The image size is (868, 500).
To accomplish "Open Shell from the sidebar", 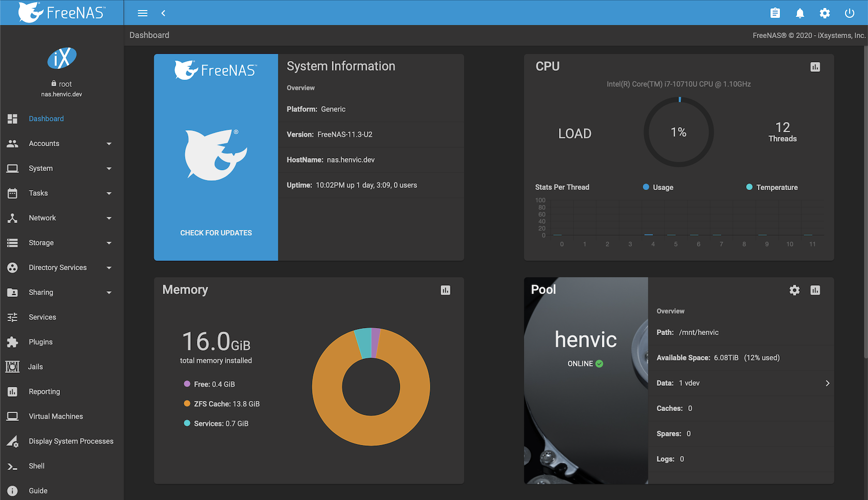I will [62, 466].
